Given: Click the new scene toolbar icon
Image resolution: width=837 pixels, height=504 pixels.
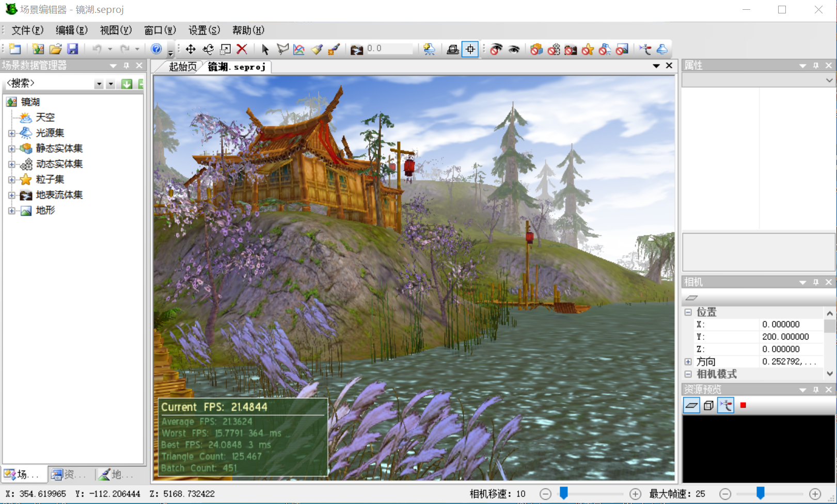Looking at the screenshot, I should 15,49.
